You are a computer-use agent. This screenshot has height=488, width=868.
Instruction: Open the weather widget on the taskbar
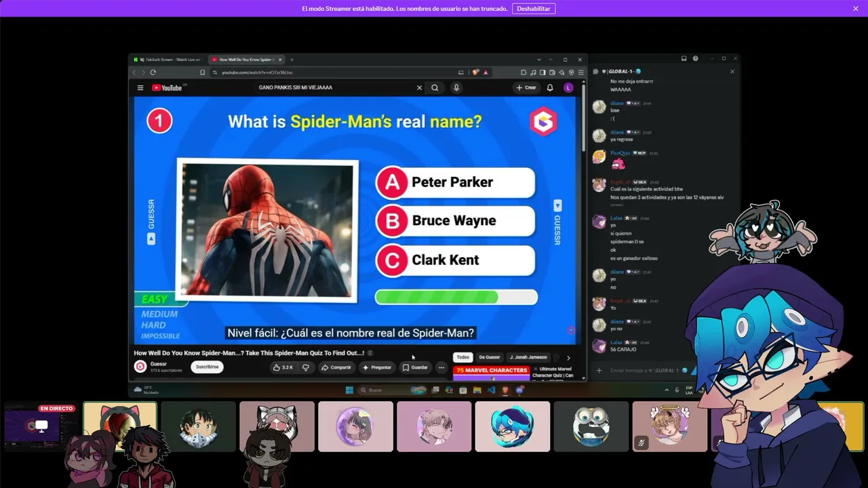pos(147,390)
